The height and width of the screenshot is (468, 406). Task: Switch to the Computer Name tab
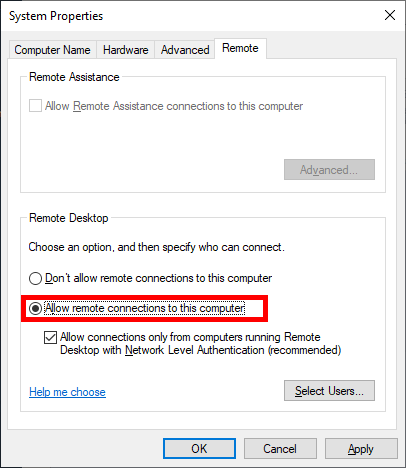[x=52, y=50]
